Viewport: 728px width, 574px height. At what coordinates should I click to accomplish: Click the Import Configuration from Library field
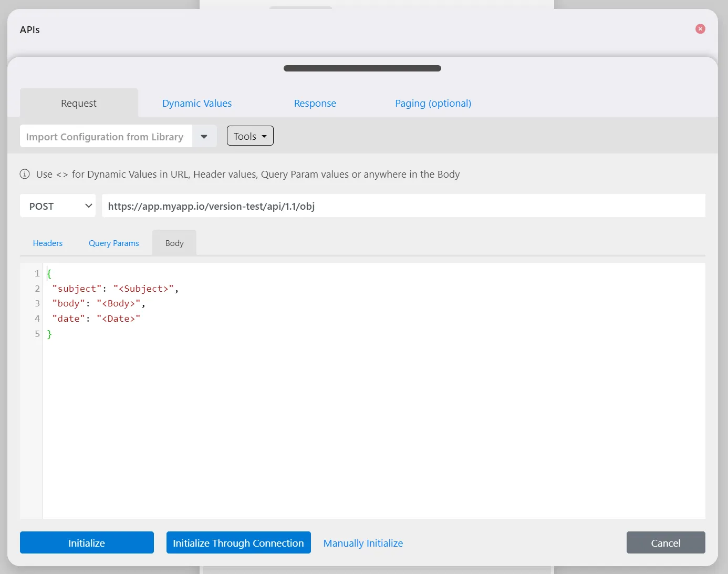(106, 137)
